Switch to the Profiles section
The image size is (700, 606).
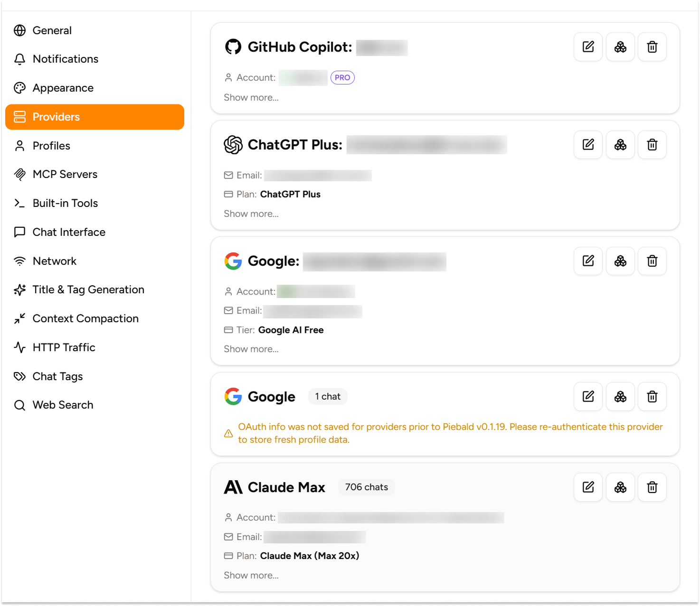click(x=51, y=146)
